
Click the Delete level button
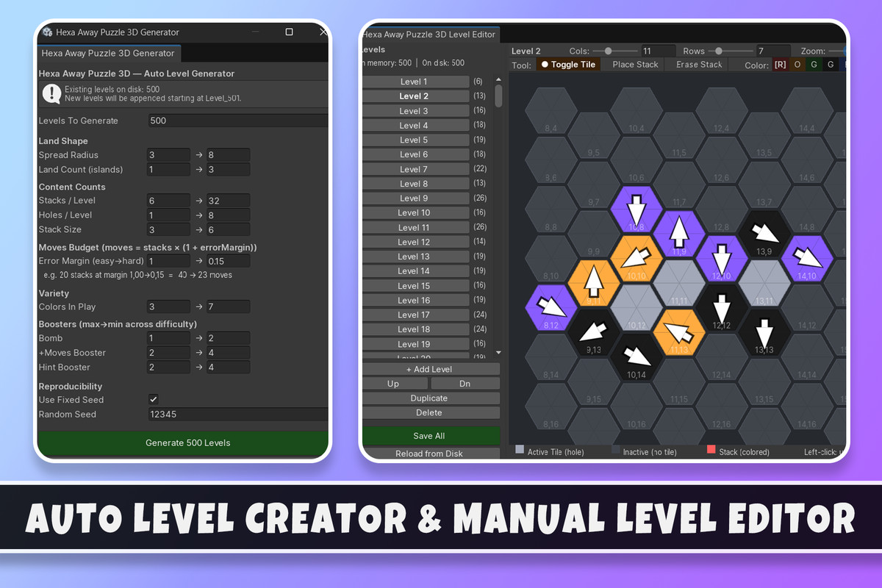click(430, 412)
